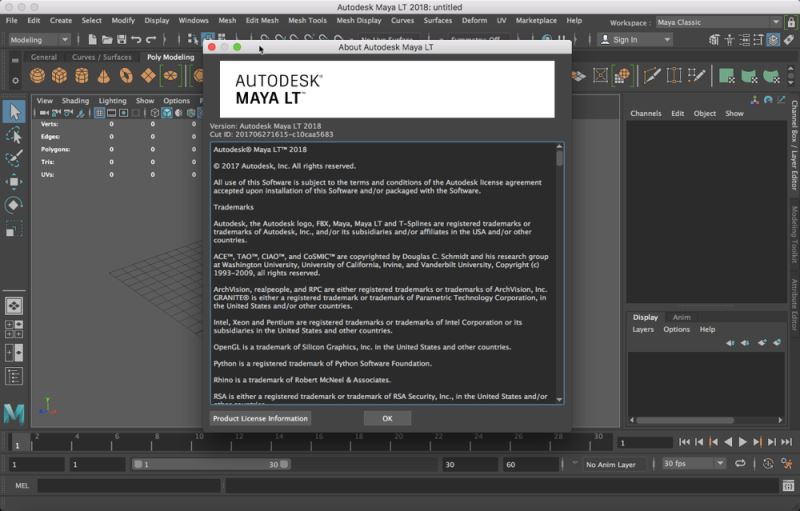
Task: Open the Deform menu
Action: pos(474,20)
